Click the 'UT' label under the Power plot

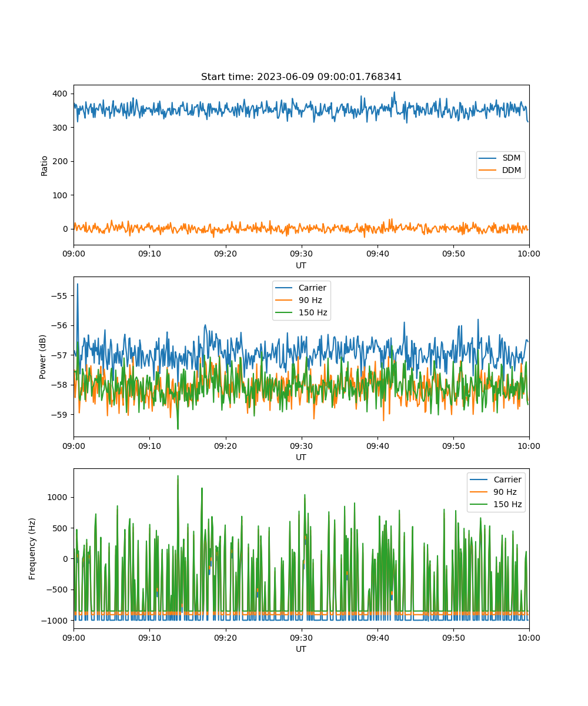tap(301, 457)
